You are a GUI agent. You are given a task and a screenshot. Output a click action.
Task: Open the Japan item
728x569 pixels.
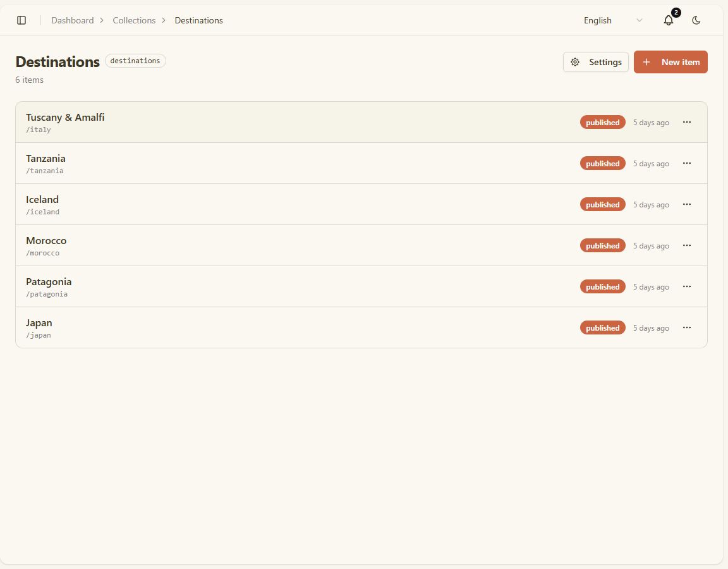tap(361, 327)
